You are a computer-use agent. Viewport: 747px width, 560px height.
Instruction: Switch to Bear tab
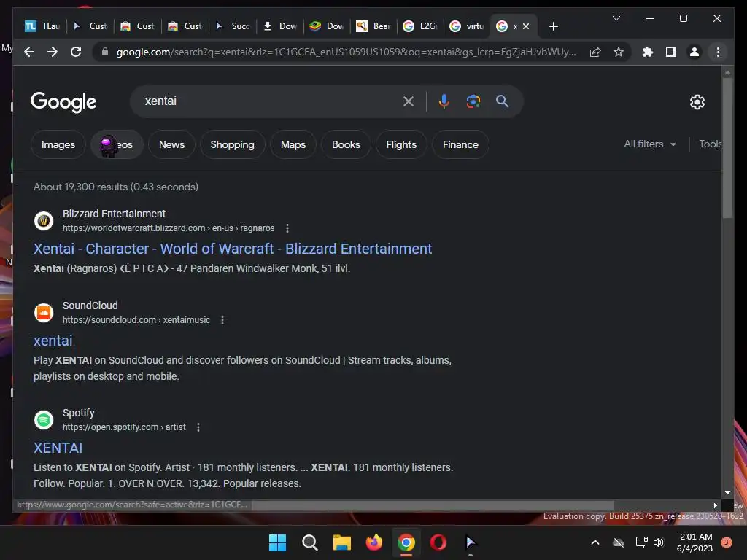[374, 26]
